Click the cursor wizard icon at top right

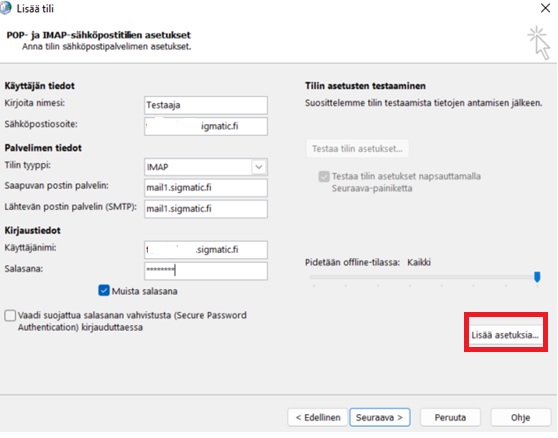539,42
